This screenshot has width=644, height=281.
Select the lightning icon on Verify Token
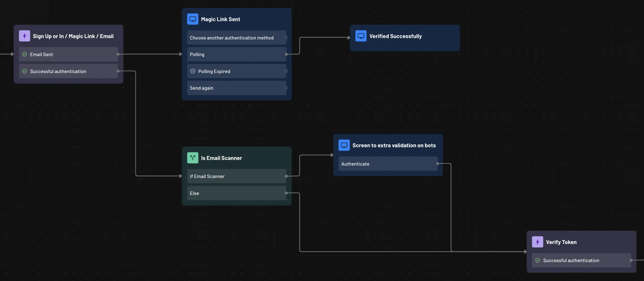pos(537,242)
